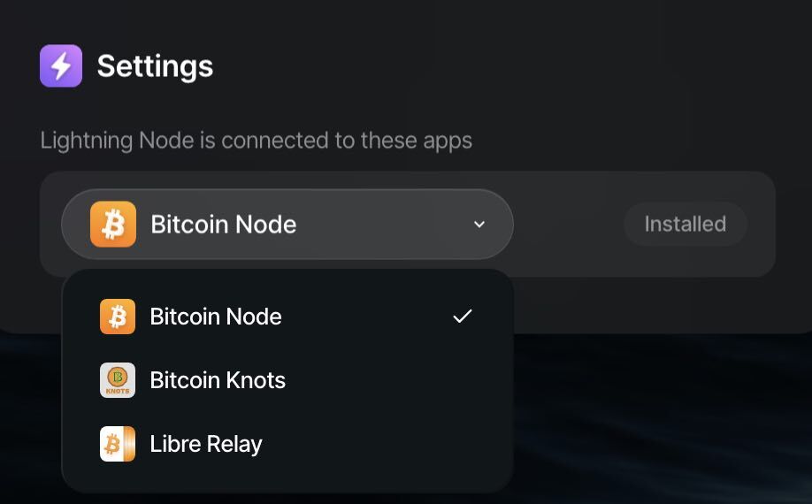Open the Bitcoin Node combo box
Screen dimensions: 812x504
point(287,224)
